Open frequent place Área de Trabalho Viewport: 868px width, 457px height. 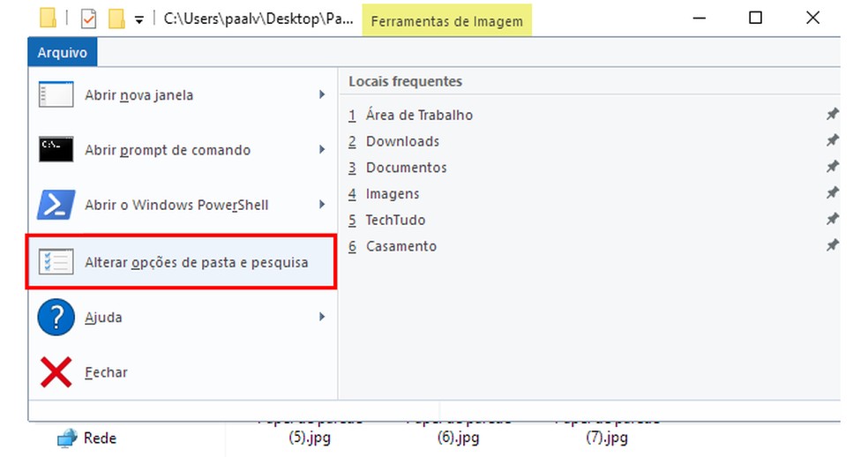[x=419, y=115]
